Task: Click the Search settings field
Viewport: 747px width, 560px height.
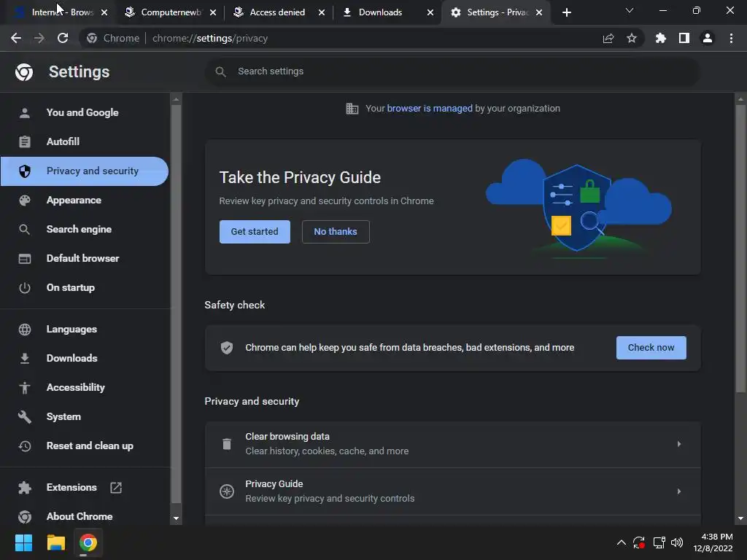Action: [452, 71]
